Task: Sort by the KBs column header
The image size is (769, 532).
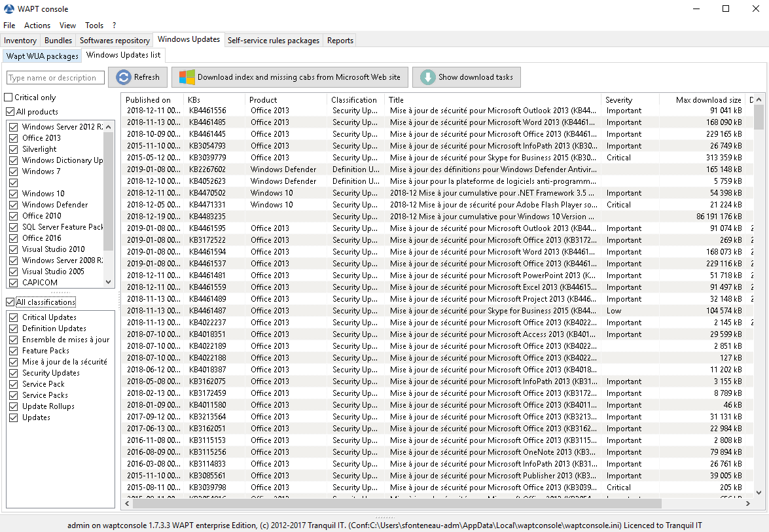Action: tap(215, 99)
